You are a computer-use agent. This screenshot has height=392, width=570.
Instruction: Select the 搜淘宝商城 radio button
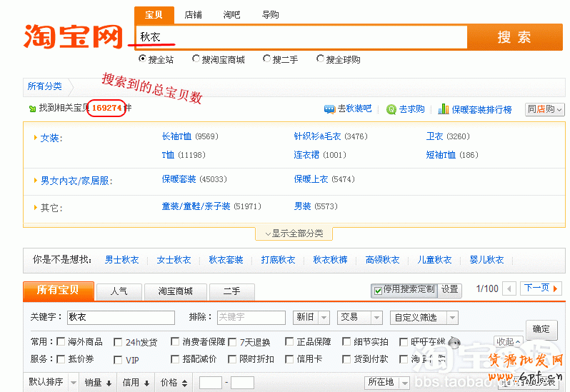(x=196, y=59)
